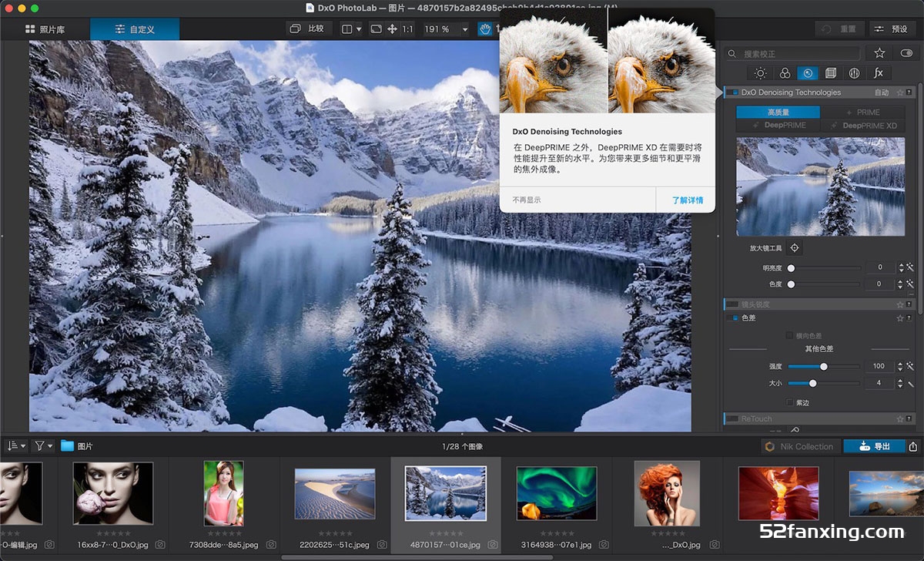
Task: Switch to the 照片库 PhotoLibrary tab
Action: pos(45,29)
